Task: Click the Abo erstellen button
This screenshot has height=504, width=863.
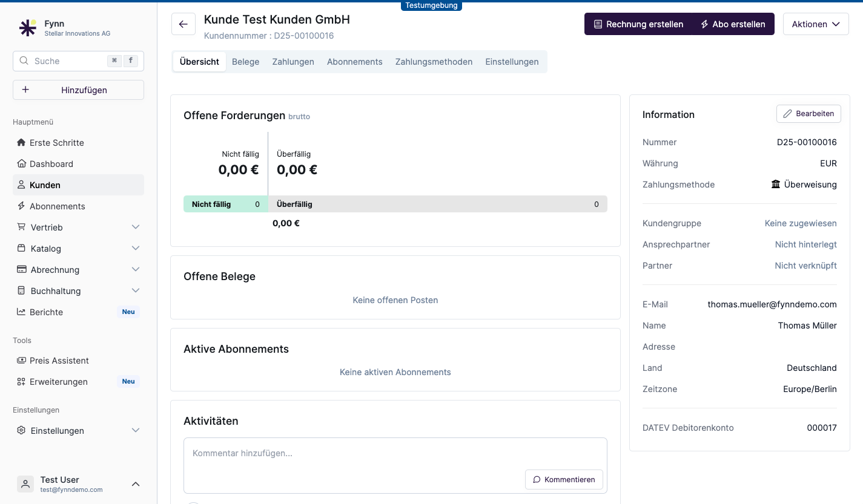Action: 733,24
